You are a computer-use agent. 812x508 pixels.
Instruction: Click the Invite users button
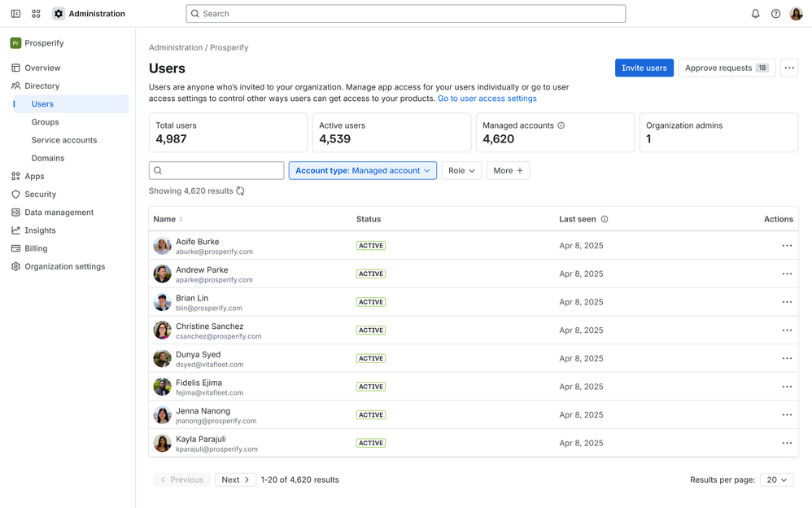point(644,68)
